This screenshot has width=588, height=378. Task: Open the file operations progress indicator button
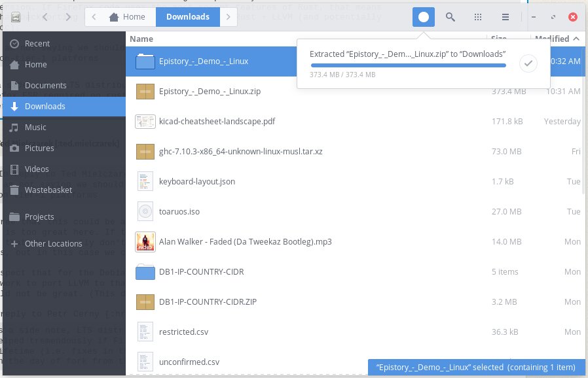click(424, 17)
